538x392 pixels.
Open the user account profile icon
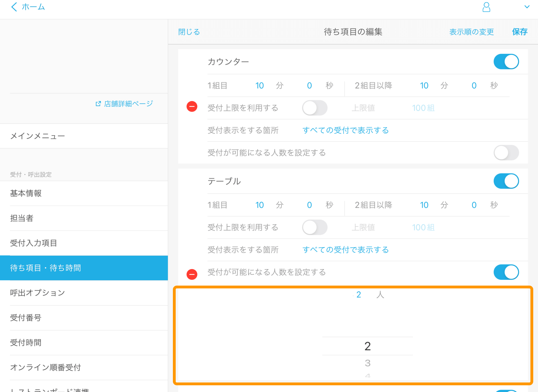pos(486,7)
